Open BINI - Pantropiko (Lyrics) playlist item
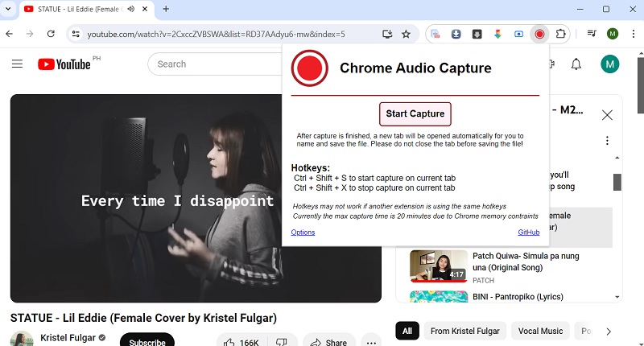The image size is (644, 346). coord(518,297)
